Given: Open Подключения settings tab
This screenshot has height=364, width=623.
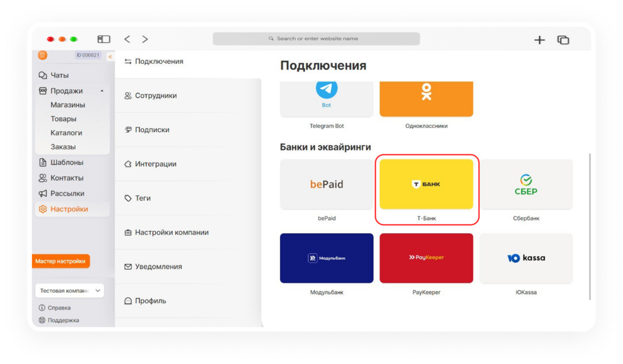Looking at the screenshot, I should coord(188,62).
